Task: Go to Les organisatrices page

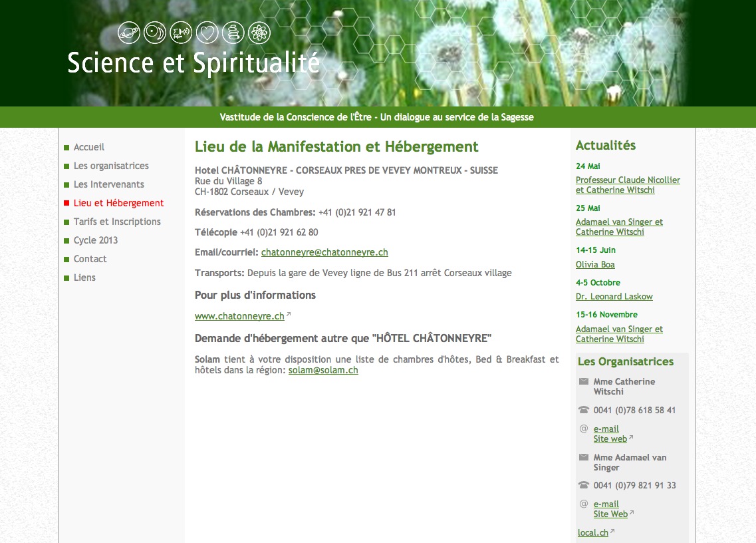Action: 111,166
